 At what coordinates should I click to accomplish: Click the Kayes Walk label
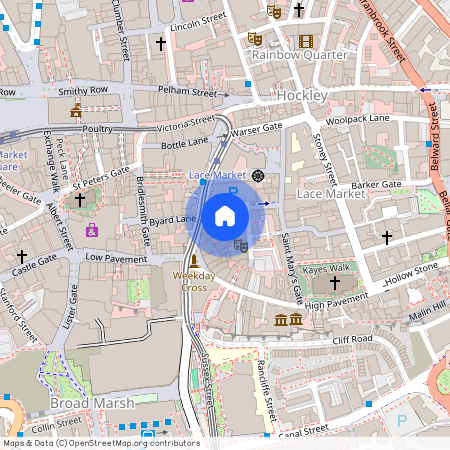(326, 268)
